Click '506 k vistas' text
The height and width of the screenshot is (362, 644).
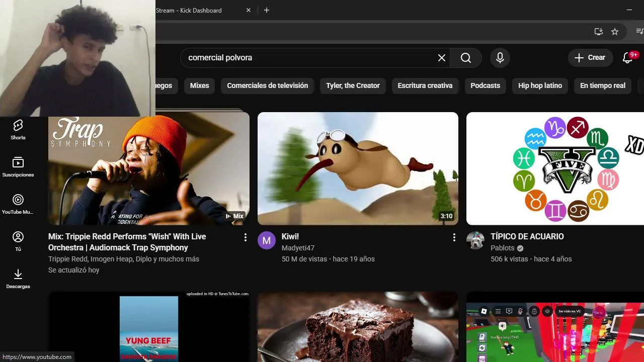pyautogui.click(x=509, y=259)
